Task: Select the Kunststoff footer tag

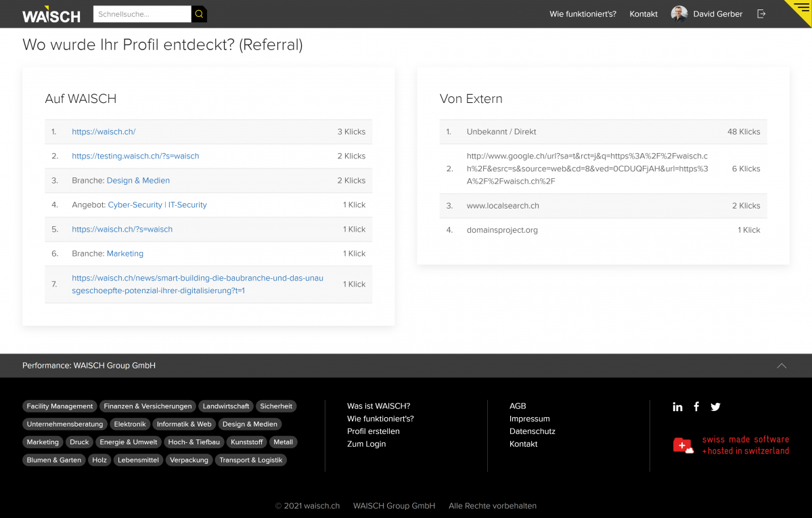Action: pos(247,442)
